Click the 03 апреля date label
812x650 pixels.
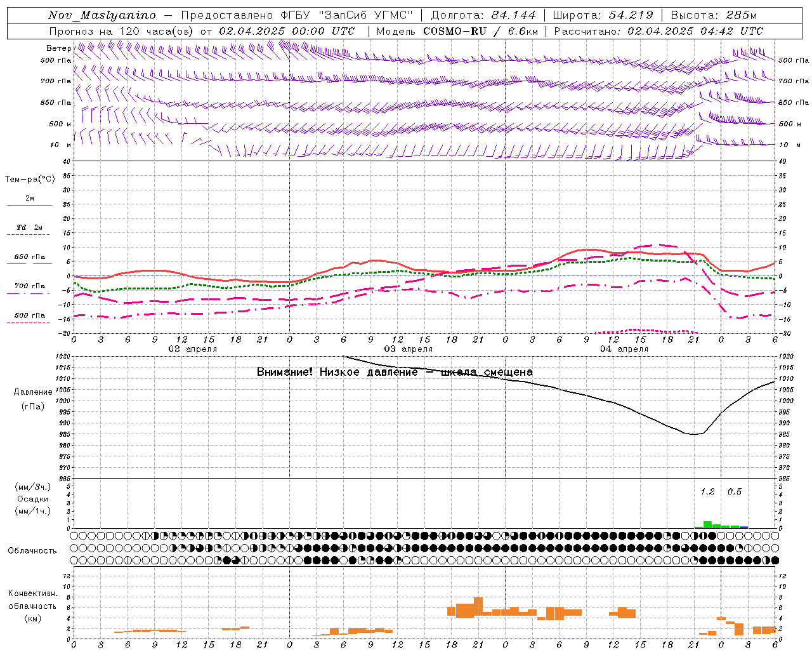pos(408,349)
